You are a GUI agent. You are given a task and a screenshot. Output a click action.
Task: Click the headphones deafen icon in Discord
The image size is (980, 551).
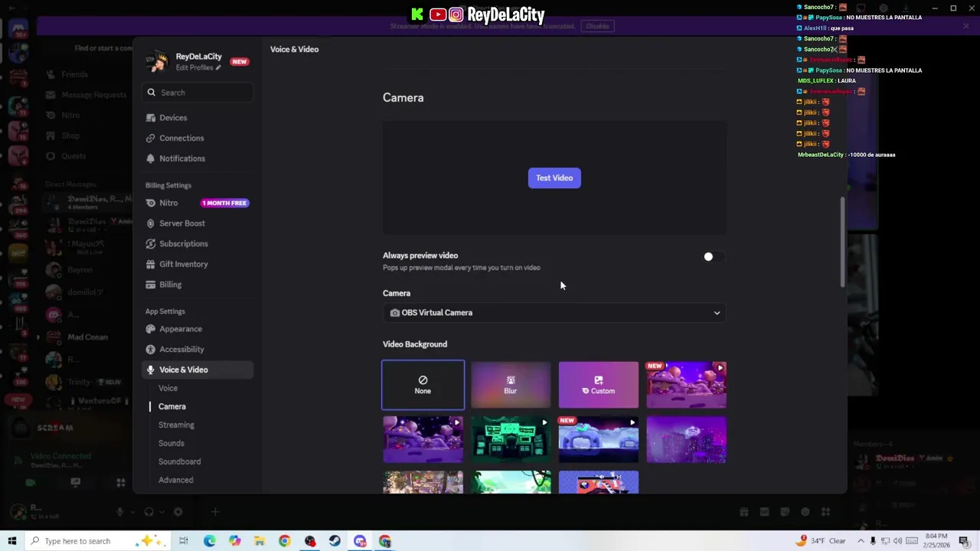click(149, 512)
